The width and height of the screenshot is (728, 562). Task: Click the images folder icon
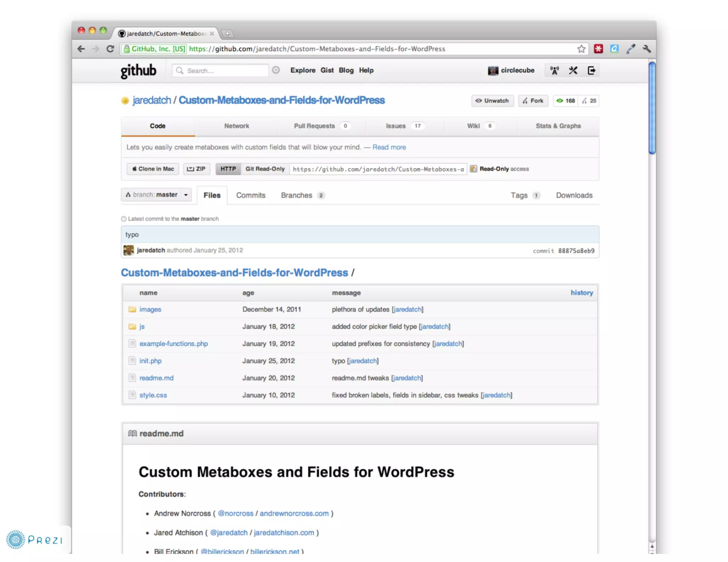click(132, 309)
